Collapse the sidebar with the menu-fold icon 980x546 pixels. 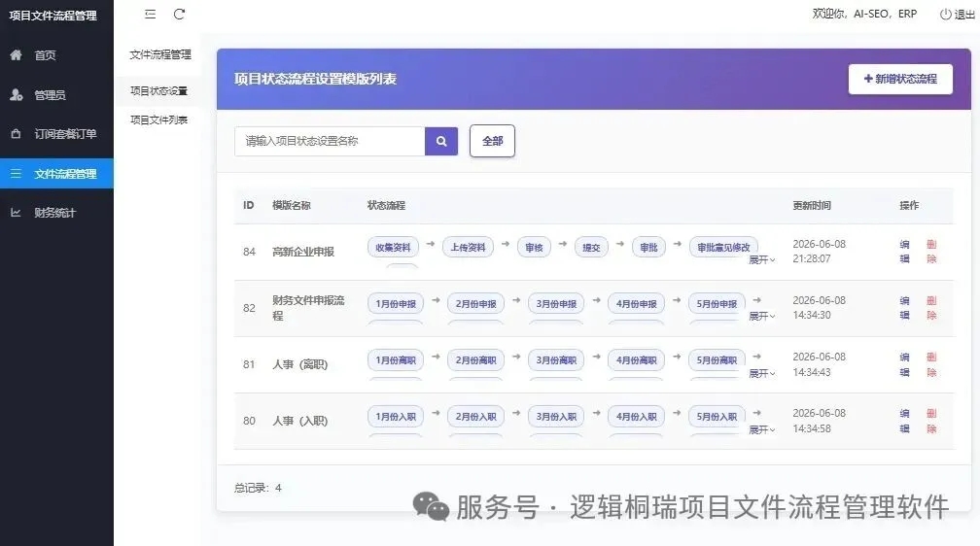150,14
